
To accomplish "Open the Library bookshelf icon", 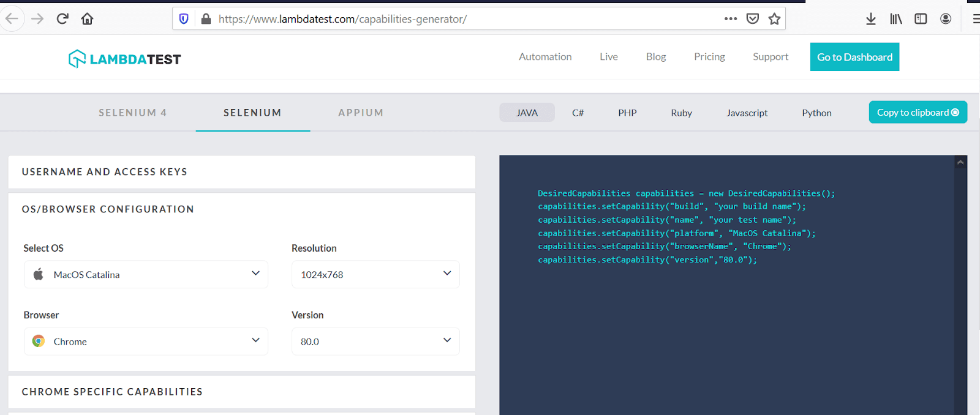I will click(896, 19).
